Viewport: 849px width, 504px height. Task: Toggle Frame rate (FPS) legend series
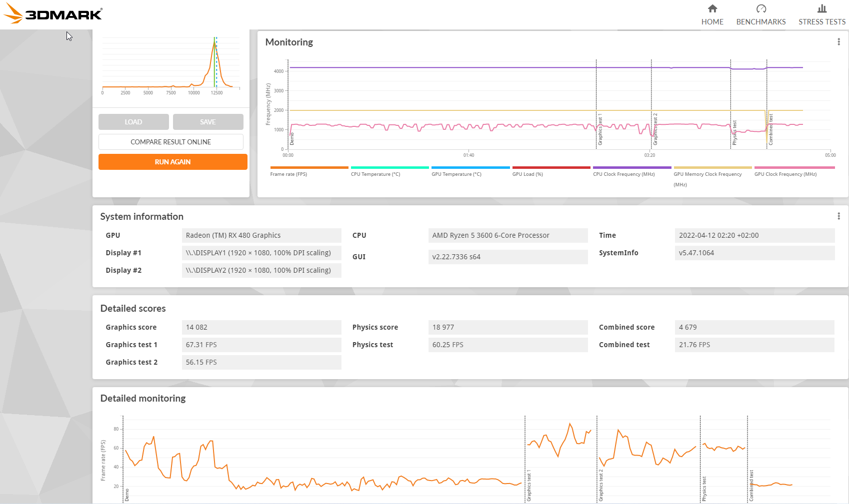309,171
